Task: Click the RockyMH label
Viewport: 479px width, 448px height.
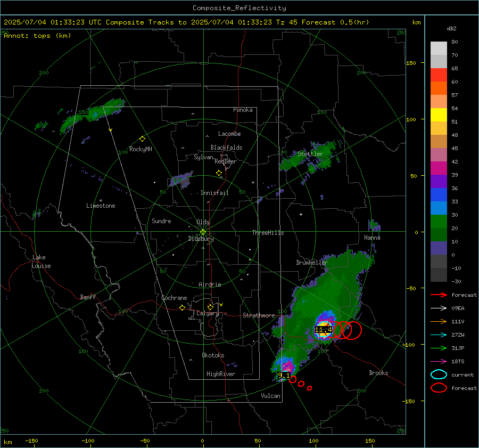Action: tap(141, 149)
